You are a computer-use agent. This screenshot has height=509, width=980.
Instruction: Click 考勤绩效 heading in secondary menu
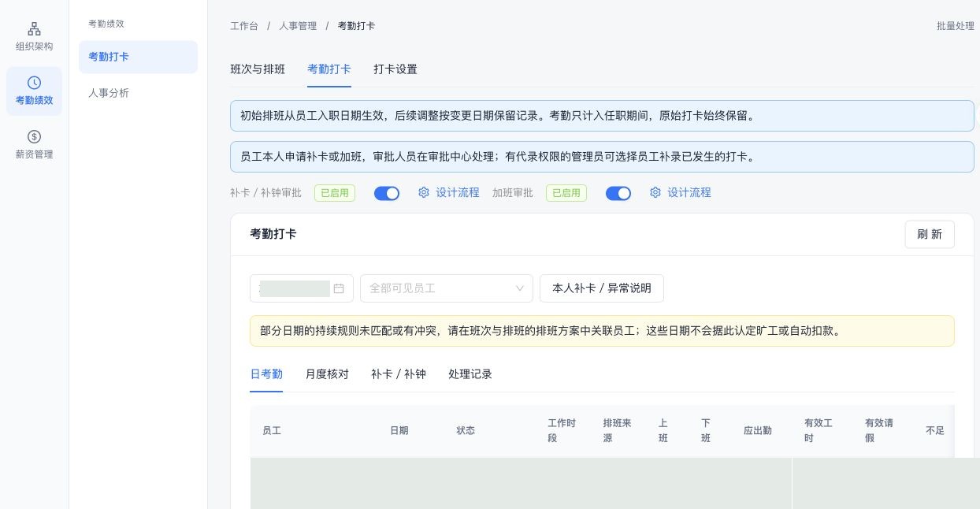(x=106, y=24)
